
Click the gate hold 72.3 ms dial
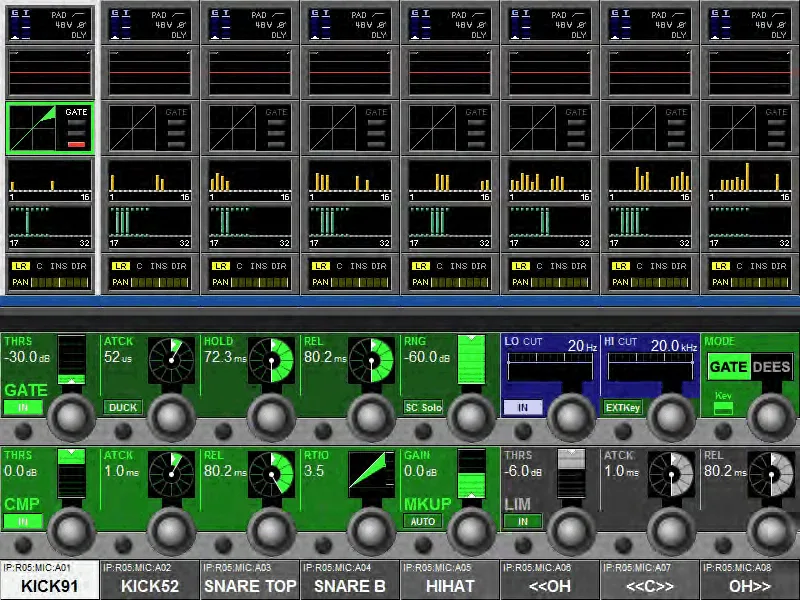pyautogui.click(x=271, y=360)
